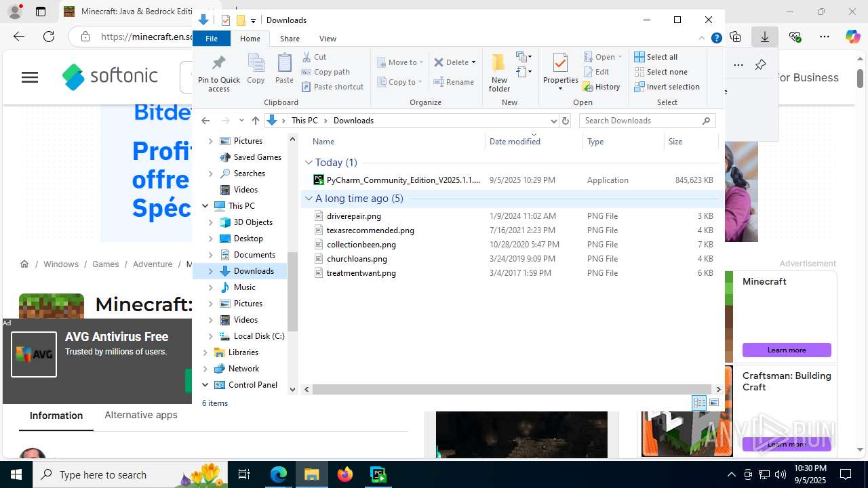868x488 pixels.
Task: Click History in Open group
Action: [601, 87]
